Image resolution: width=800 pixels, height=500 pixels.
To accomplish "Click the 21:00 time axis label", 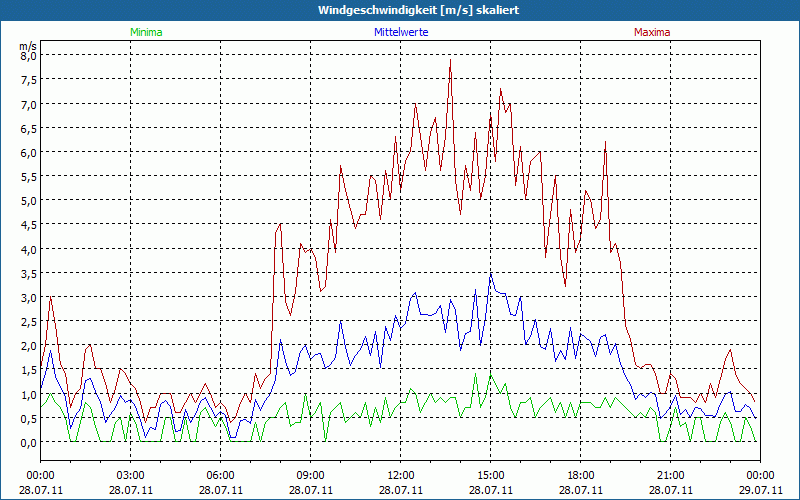I will point(671,475).
